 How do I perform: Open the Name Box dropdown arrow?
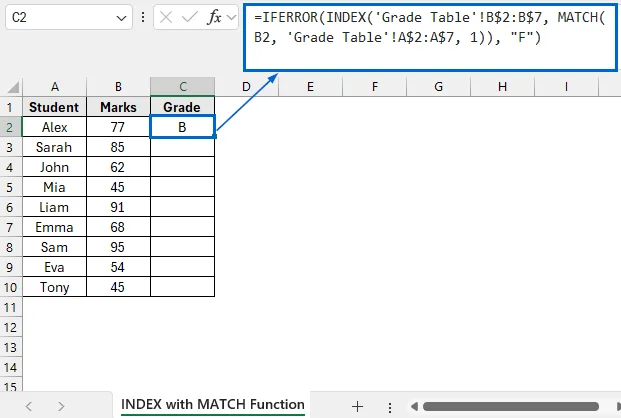click(121, 18)
